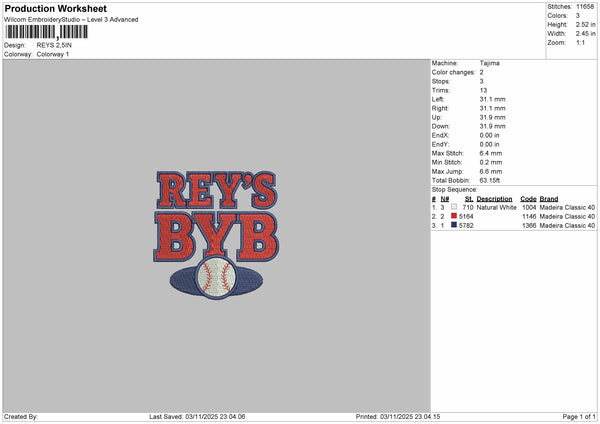
Task: Click the 'N#' column header
Action: tap(445, 199)
